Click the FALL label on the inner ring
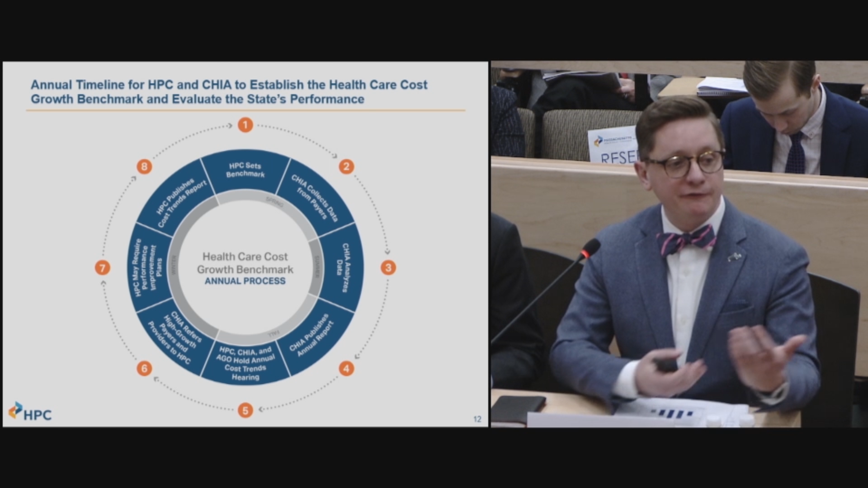This screenshot has height=488, width=868. [274, 335]
